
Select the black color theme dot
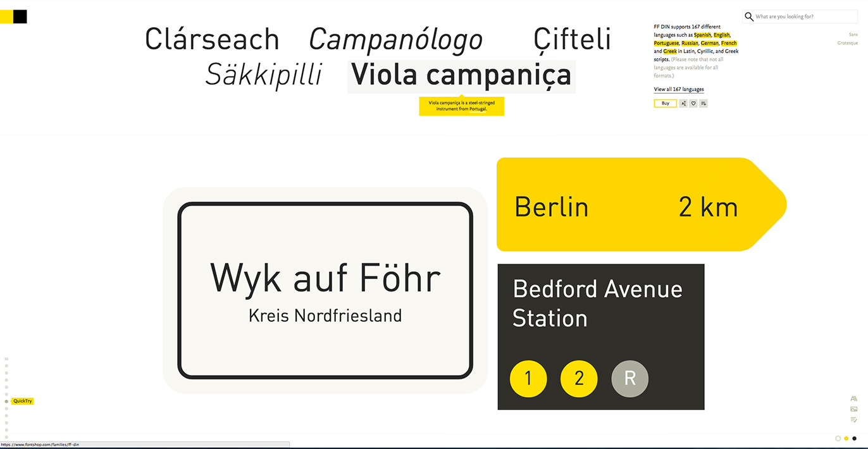point(855,438)
